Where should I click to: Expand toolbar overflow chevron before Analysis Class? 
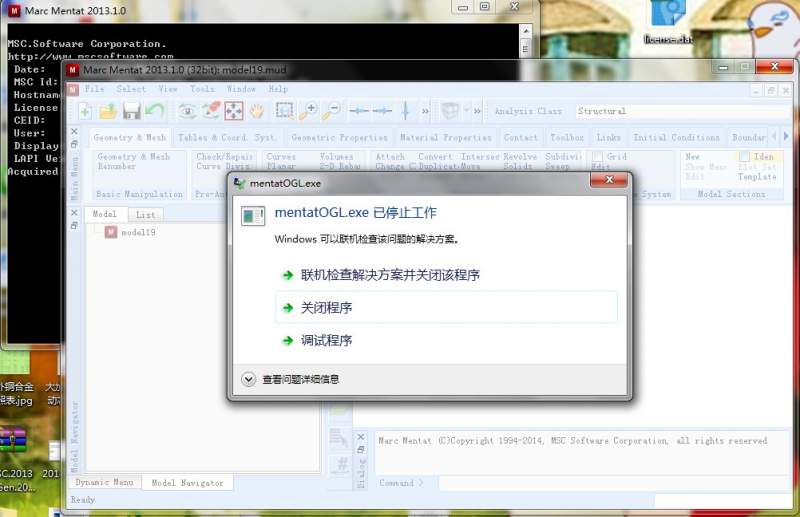[477, 111]
